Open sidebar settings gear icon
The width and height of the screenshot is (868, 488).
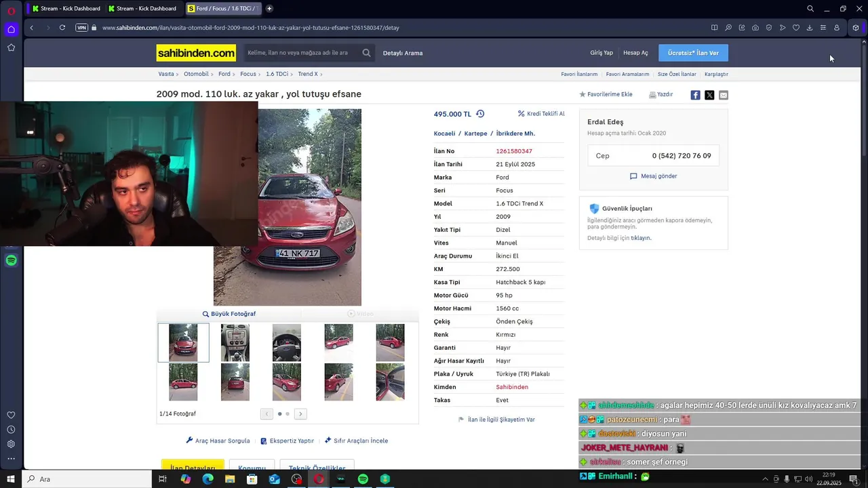point(12,444)
